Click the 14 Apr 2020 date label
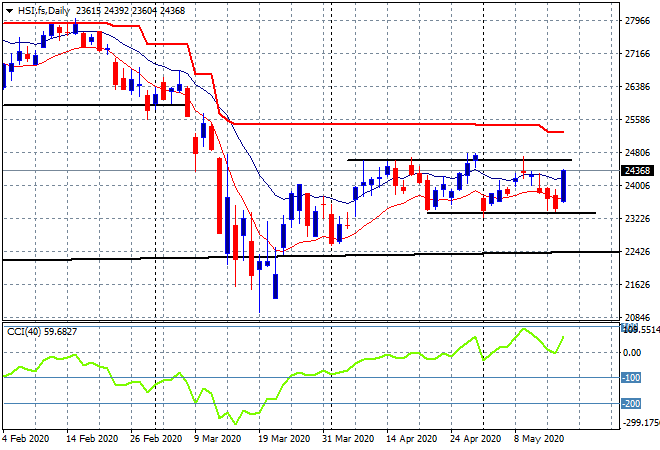 coord(412,439)
